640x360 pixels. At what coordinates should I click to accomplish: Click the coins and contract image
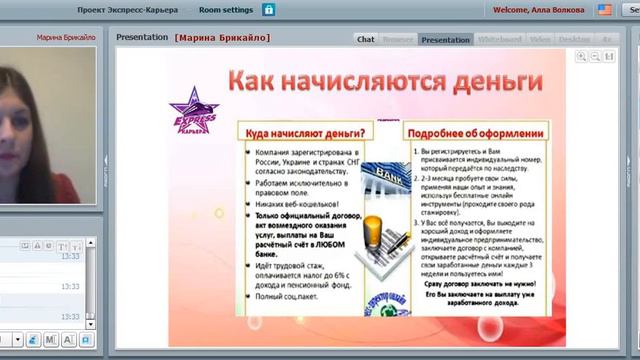click(383, 247)
